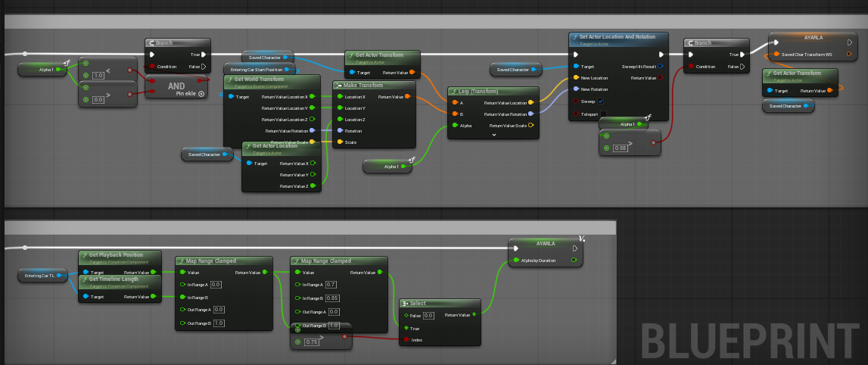Select the AND node
Screen dimensions: 868x365
[176, 86]
